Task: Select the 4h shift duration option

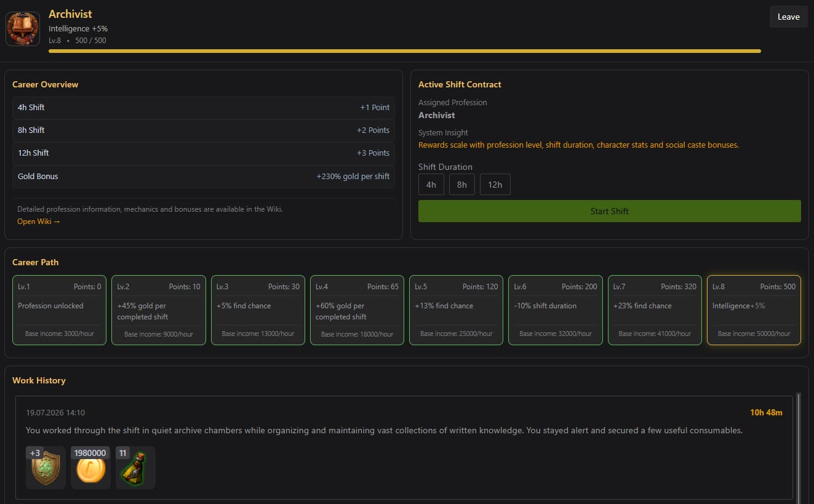Action: pyautogui.click(x=431, y=185)
